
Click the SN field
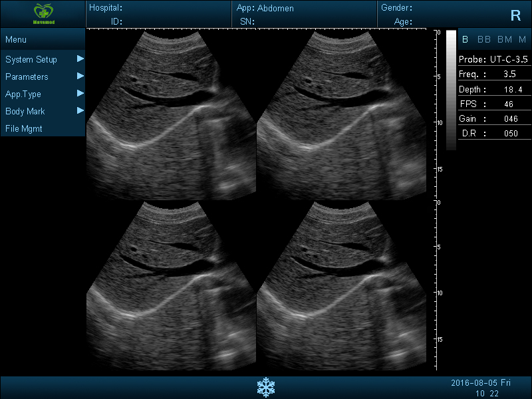[x=305, y=21]
